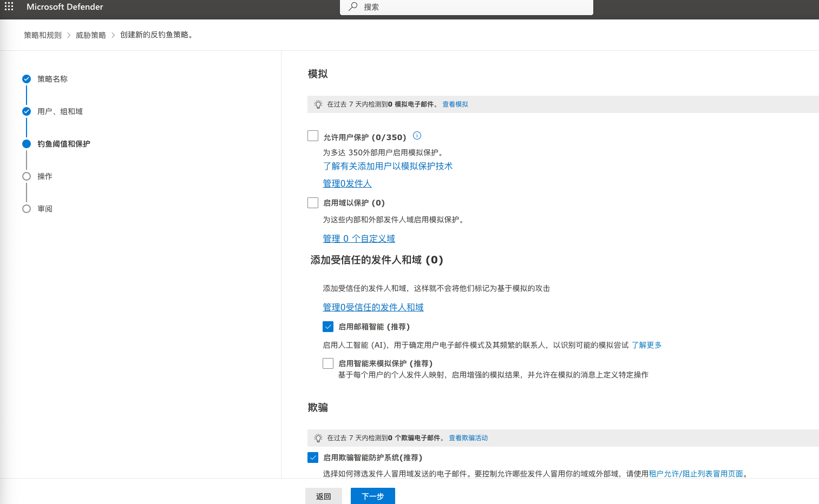Click the 模拟 section heading

pos(318,74)
